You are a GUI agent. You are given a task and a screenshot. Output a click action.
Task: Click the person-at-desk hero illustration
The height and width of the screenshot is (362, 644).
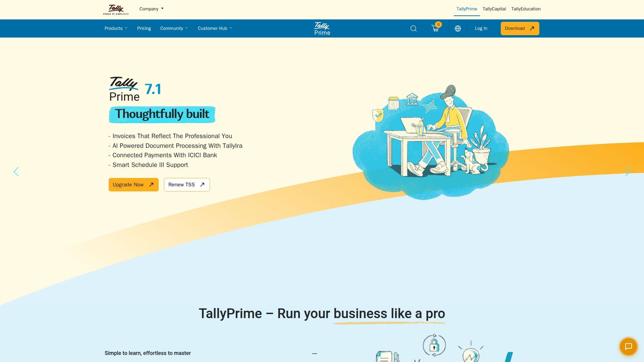tap(431, 142)
